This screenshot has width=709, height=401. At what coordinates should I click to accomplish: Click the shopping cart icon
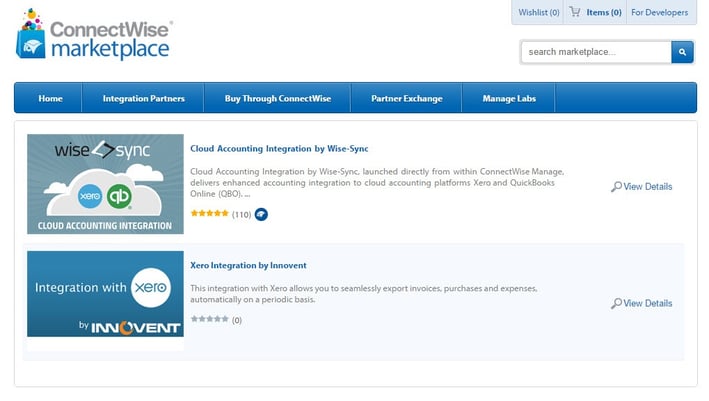[x=575, y=12]
